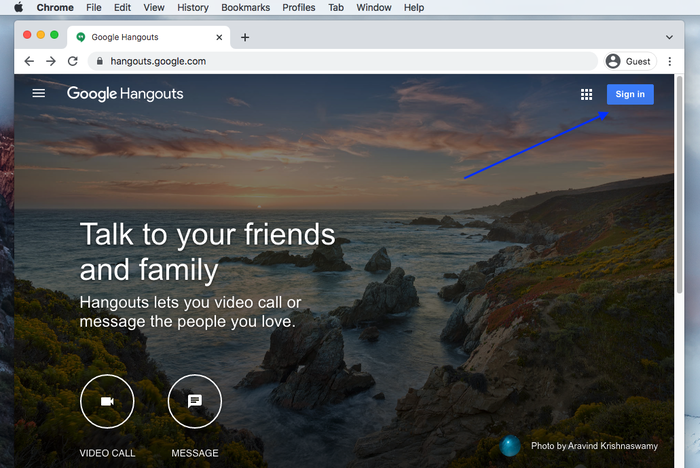Start a new message conversation icon
This screenshot has width=700, height=468.
(x=195, y=401)
